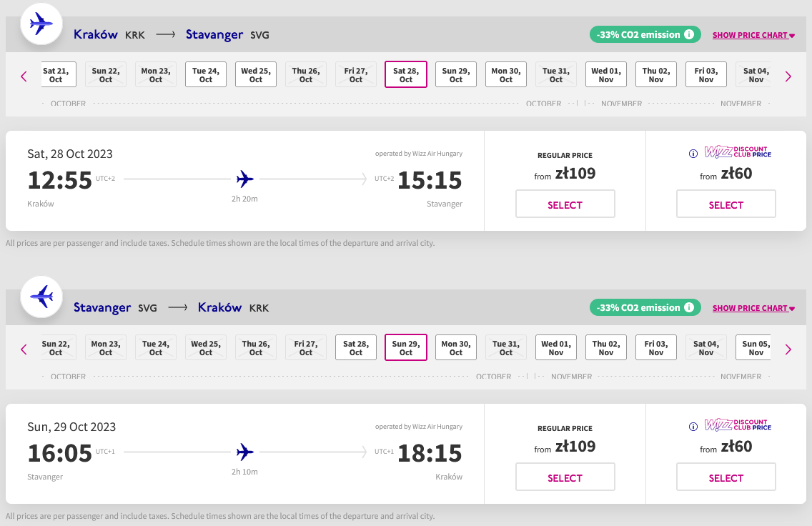Choose Fri 03, Nov return date
Image resolution: width=812 pixels, height=526 pixels.
656,347
